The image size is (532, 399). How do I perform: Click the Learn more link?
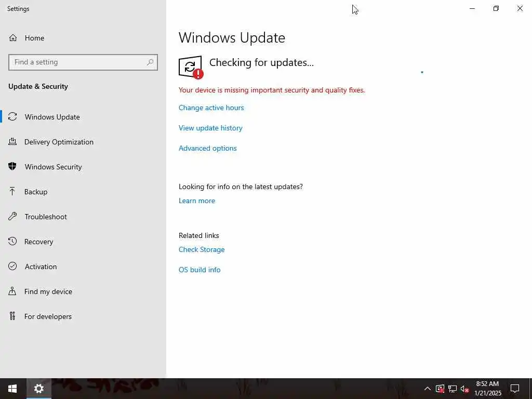pyautogui.click(x=197, y=201)
